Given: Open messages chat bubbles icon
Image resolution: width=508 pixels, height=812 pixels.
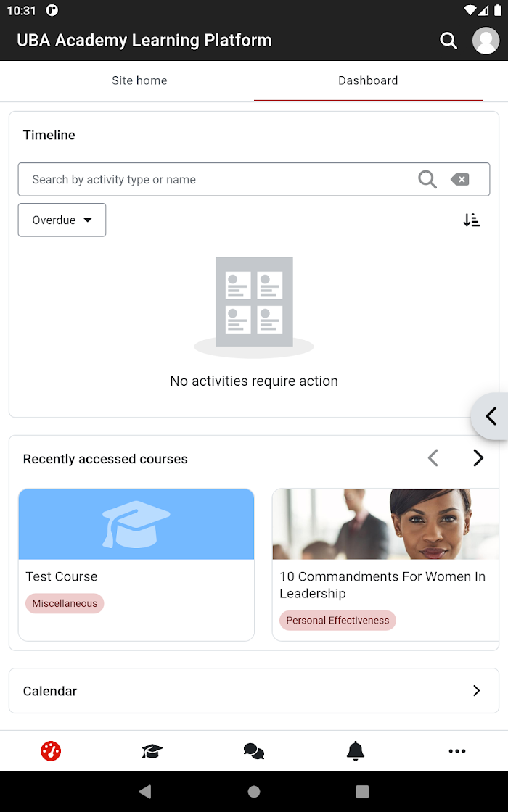Looking at the screenshot, I should pos(254,751).
